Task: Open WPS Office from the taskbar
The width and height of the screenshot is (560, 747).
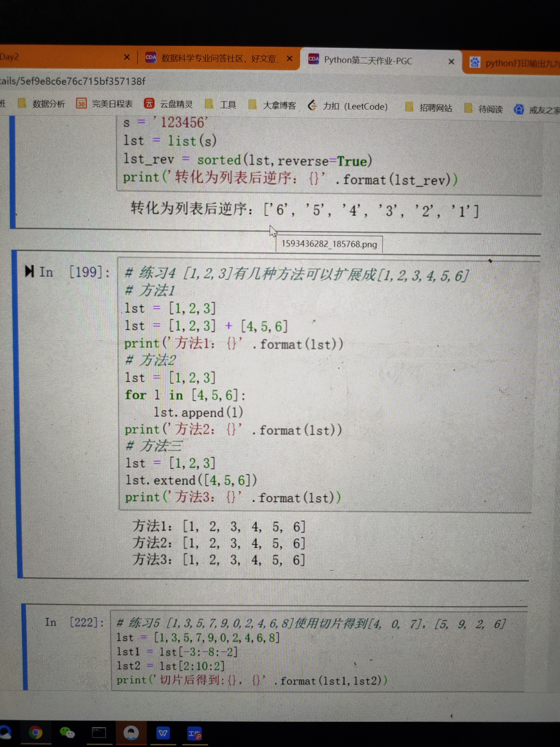Action: click(163, 733)
